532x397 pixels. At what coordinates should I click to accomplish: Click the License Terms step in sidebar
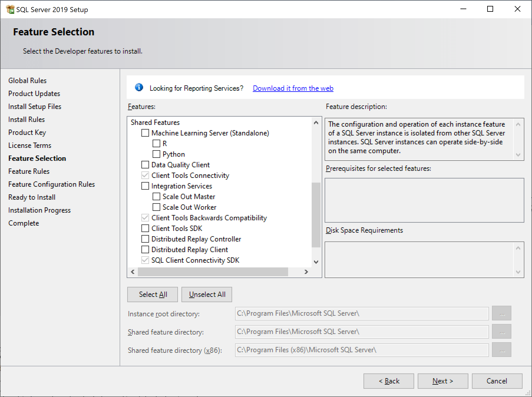[30, 145]
